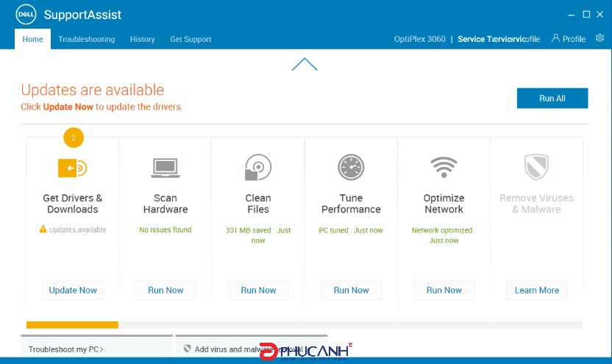Click the Remove Viruses shield icon
Image resolution: width=612 pixels, height=364 pixels.
(x=536, y=167)
